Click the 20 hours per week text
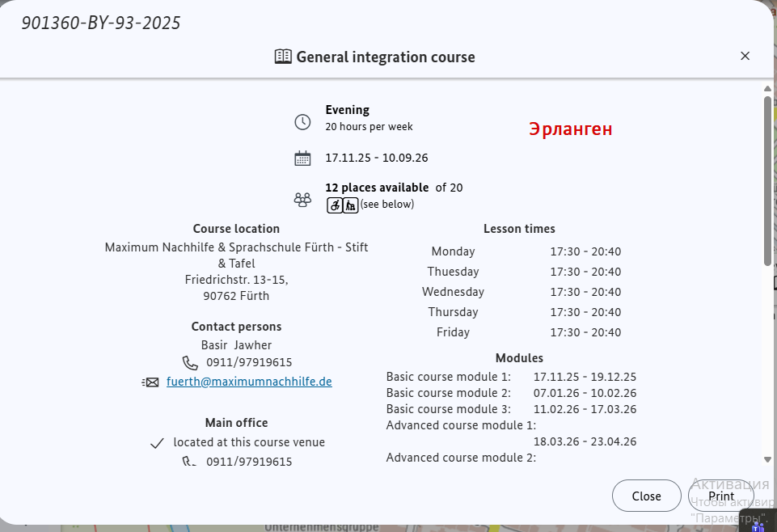 point(369,126)
